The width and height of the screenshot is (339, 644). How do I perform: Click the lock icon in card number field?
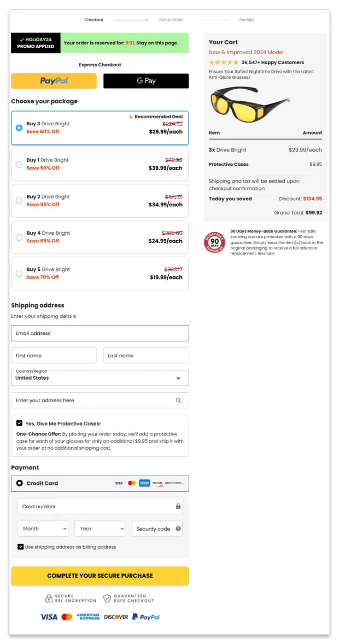click(178, 506)
